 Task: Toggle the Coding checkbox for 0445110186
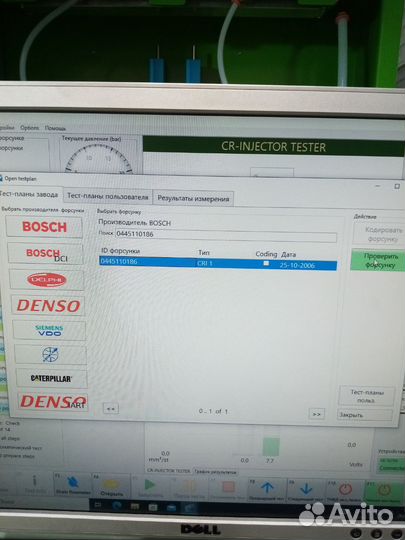tap(266, 263)
